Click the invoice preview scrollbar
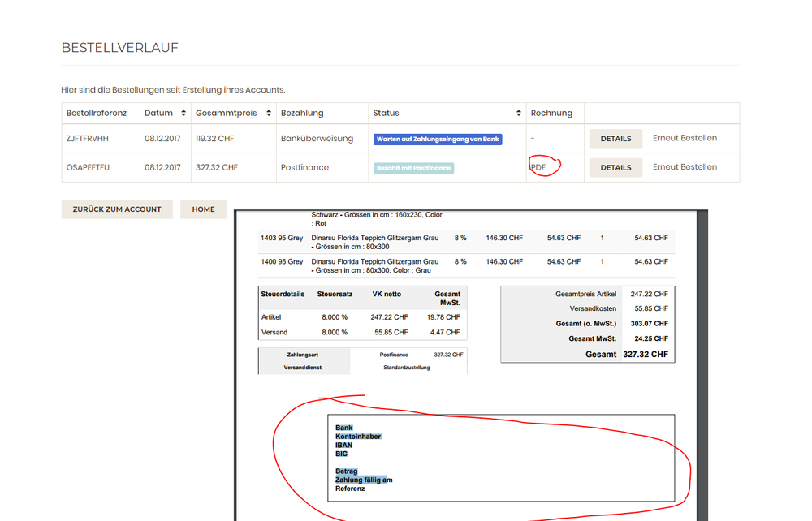The width and height of the screenshot is (812, 521). point(702,365)
